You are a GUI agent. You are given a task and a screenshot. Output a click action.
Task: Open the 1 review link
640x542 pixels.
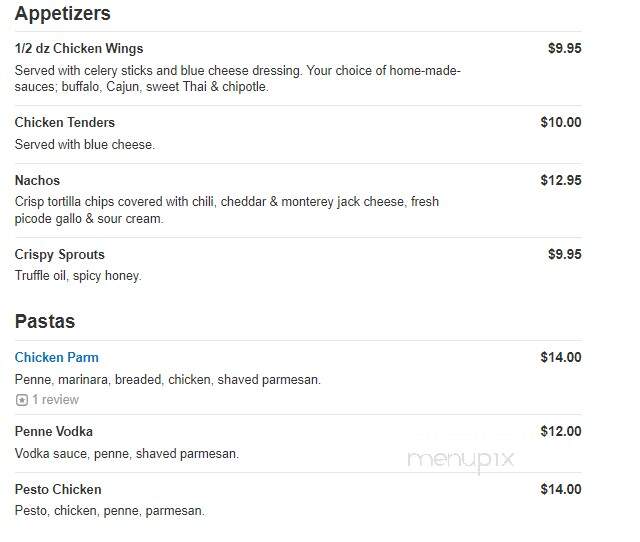56,400
